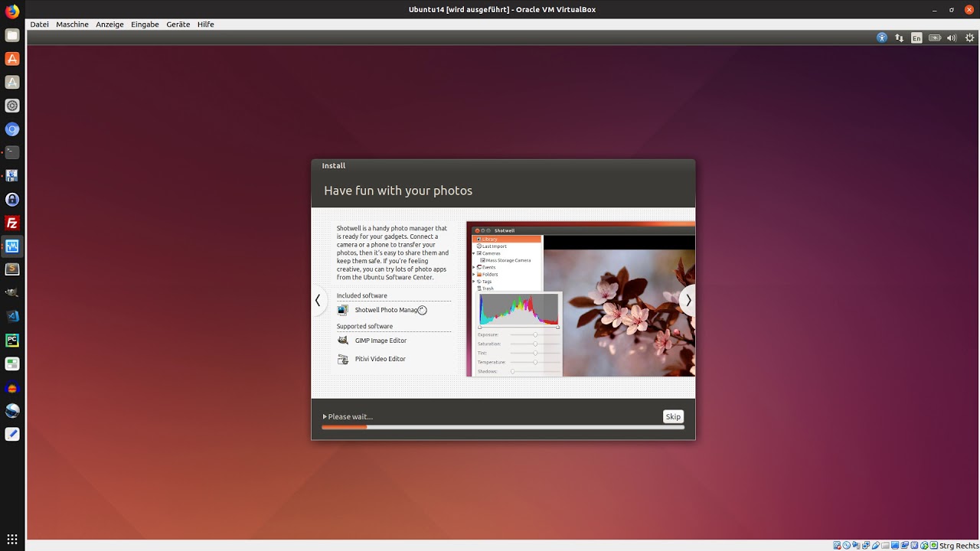Open the system power gear menu
This screenshot has height=551, width=980.
[969, 37]
